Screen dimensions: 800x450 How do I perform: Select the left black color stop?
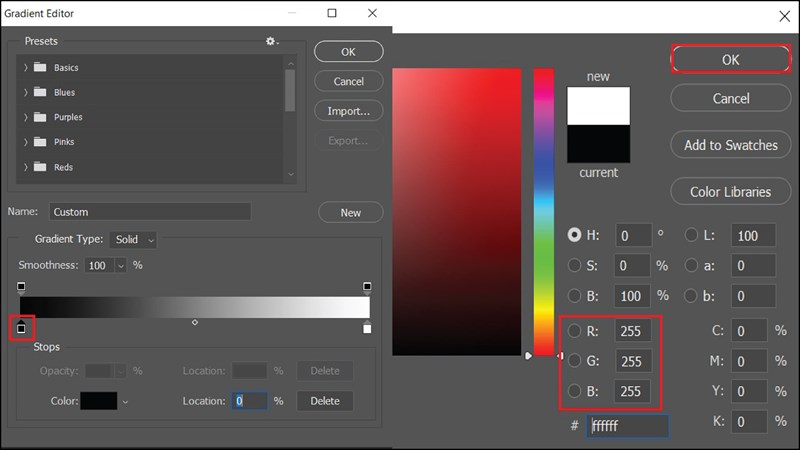[21, 328]
